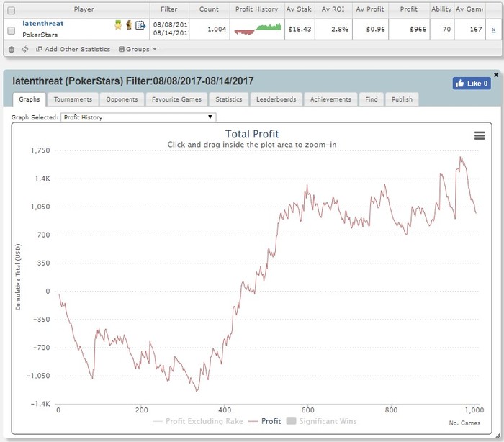This screenshot has height=442, width=504.
Task: Tick the latenthreat row checkbox
Action: (12, 30)
